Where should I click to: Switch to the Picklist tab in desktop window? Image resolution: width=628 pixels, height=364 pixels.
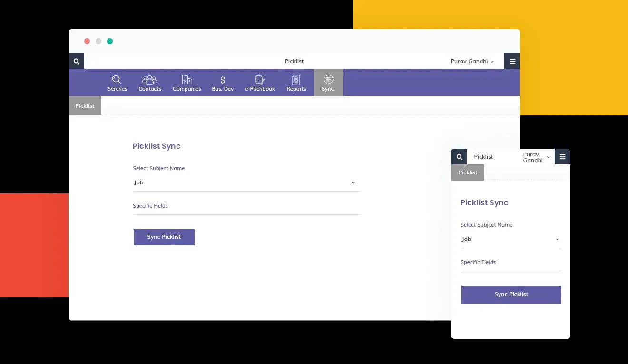point(85,106)
